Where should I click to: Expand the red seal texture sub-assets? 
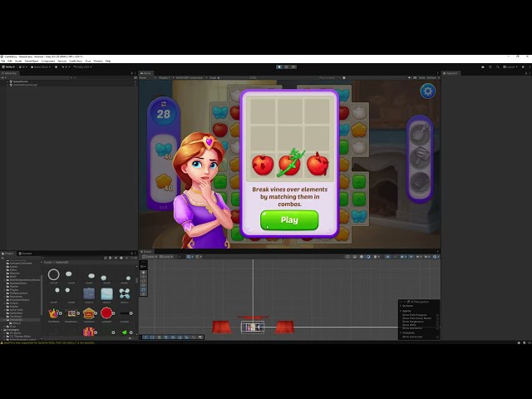[x=113, y=313]
